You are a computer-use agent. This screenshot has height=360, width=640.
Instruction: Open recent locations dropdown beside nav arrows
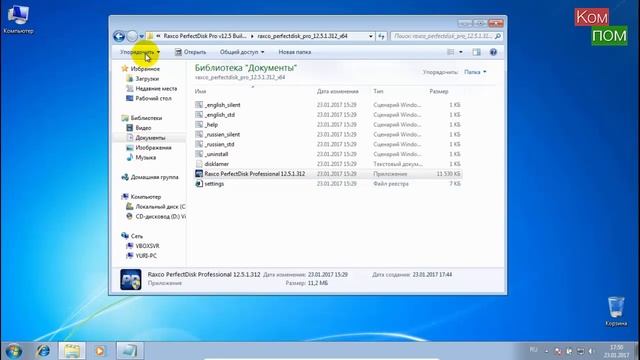click(142, 36)
